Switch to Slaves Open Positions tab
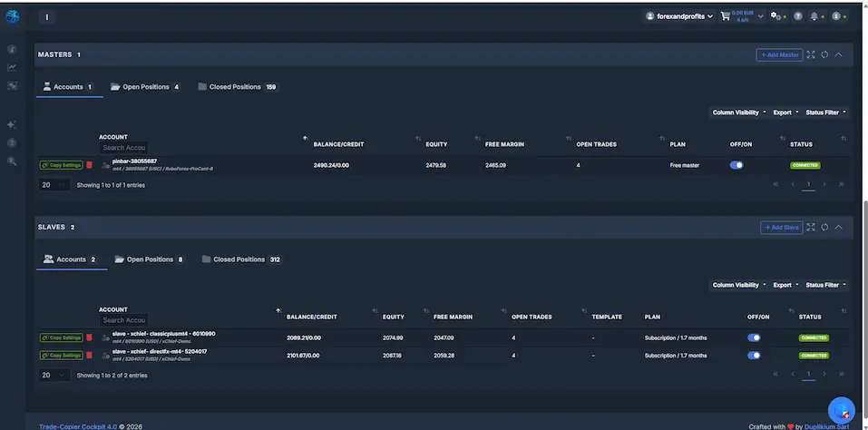Screen dimensions: 868x430 pos(150,259)
